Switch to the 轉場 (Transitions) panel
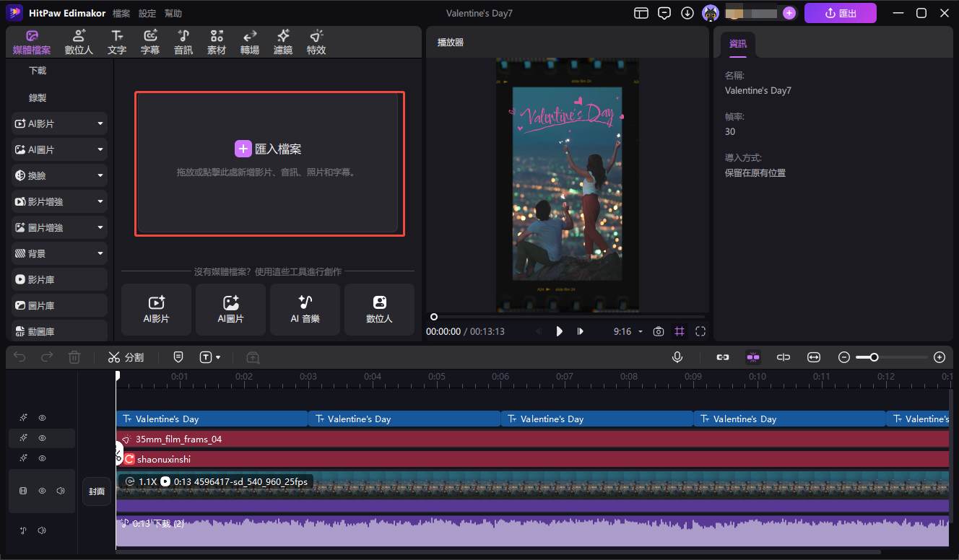Image resolution: width=959 pixels, height=560 pixels. (x=249, y=41)
